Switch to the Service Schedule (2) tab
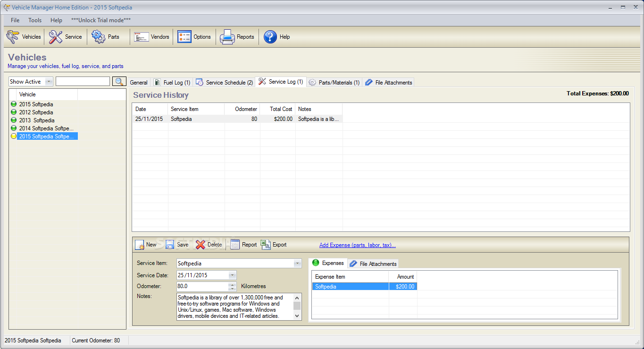 point(224,82)
